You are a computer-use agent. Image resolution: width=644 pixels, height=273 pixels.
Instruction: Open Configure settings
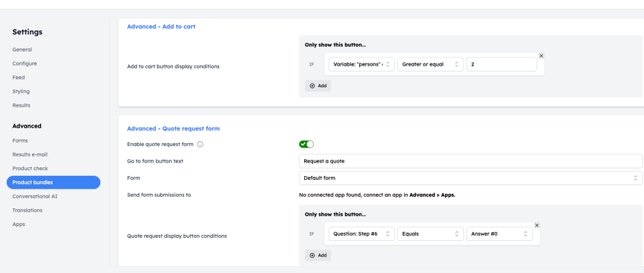pyautogui.click(x=25, y=63)
